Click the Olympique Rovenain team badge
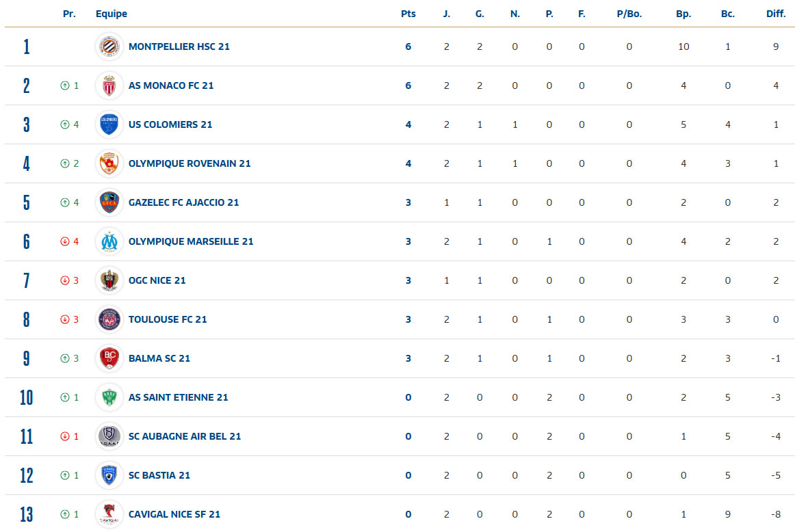This screenshot has width=795, height=532. click(109, 163)
